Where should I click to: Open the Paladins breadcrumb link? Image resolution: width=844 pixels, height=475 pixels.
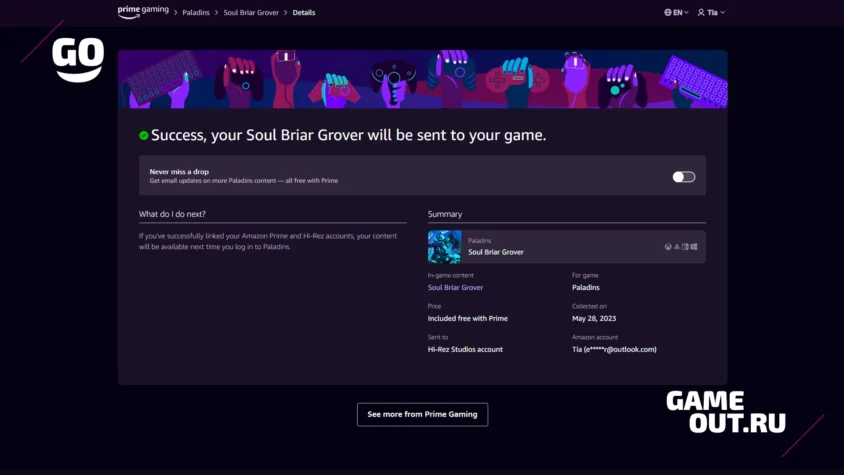tap(196, 12)
